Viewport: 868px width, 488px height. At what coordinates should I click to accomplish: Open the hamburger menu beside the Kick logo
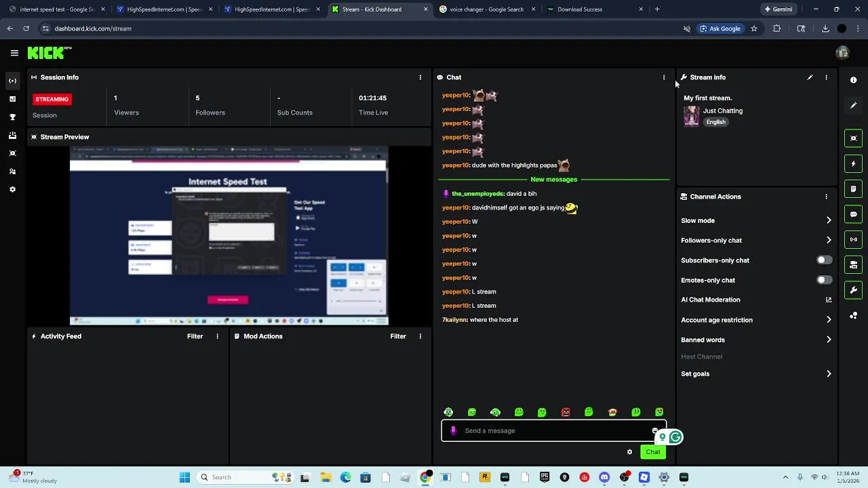[14, 53]
